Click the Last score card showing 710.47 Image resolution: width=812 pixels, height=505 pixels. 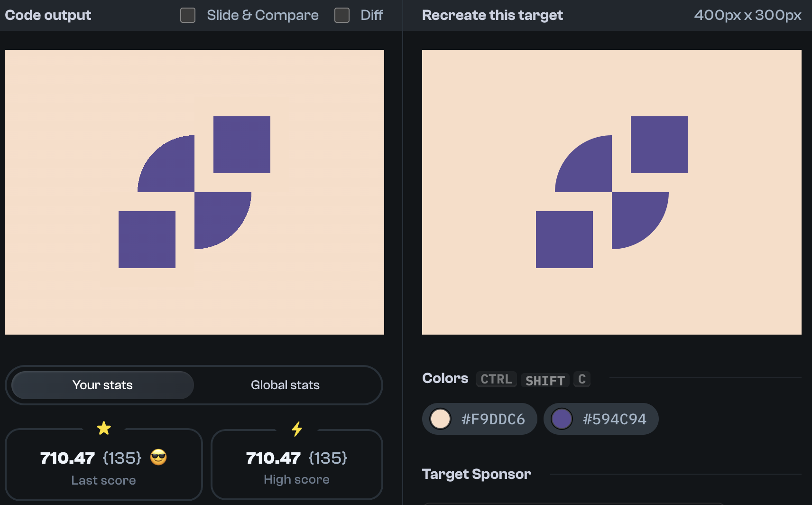[104, 465]
